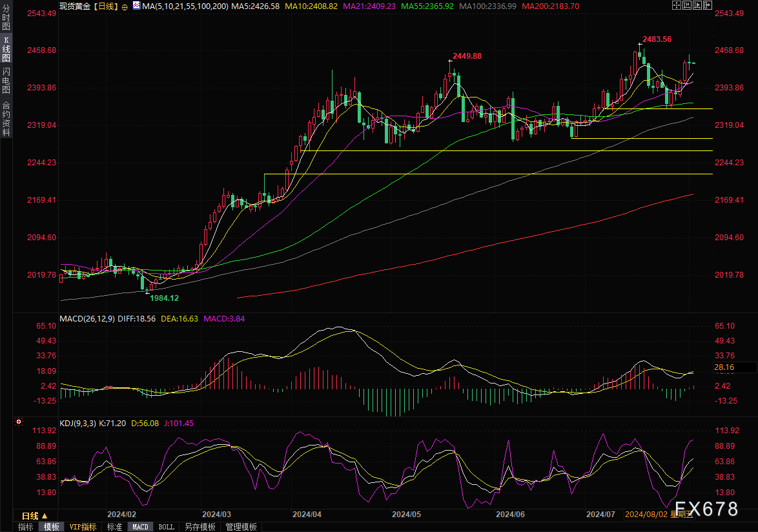Click the chart playback icon at top right
Viewport: 758px width, 532px height.
pos(699,5)
